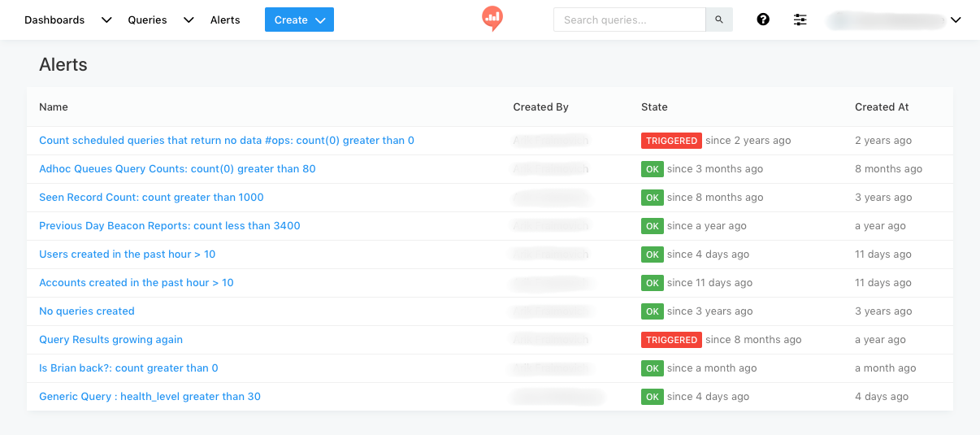Click the Redash logo icon
The width and height of the screenshot is (980, 435).
tap(492, 19)
